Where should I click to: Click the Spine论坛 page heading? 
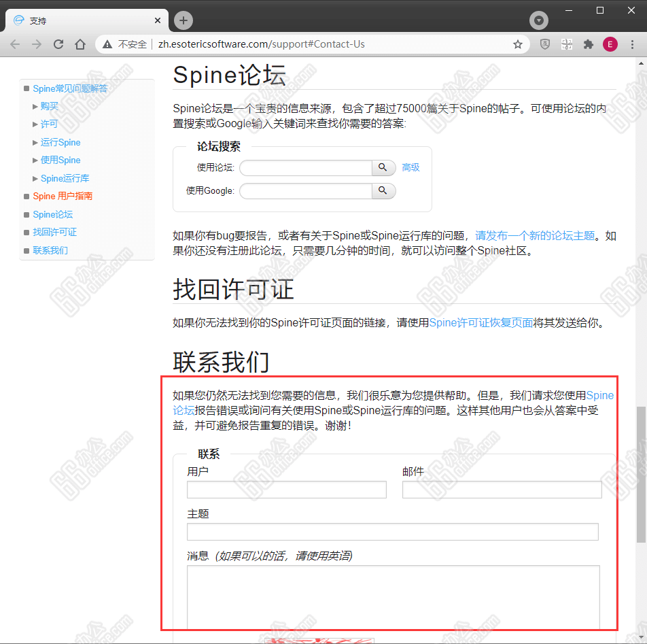230,75
